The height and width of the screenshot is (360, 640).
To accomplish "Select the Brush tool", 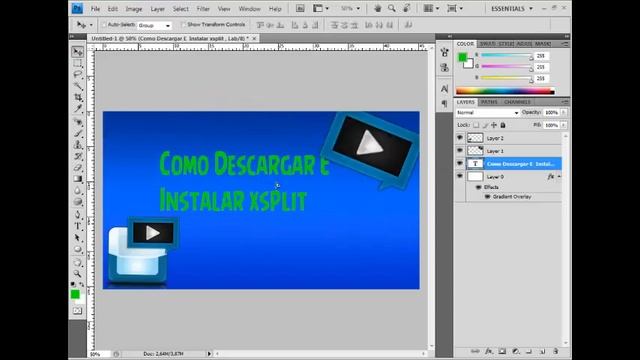I will tap(78, 133).
